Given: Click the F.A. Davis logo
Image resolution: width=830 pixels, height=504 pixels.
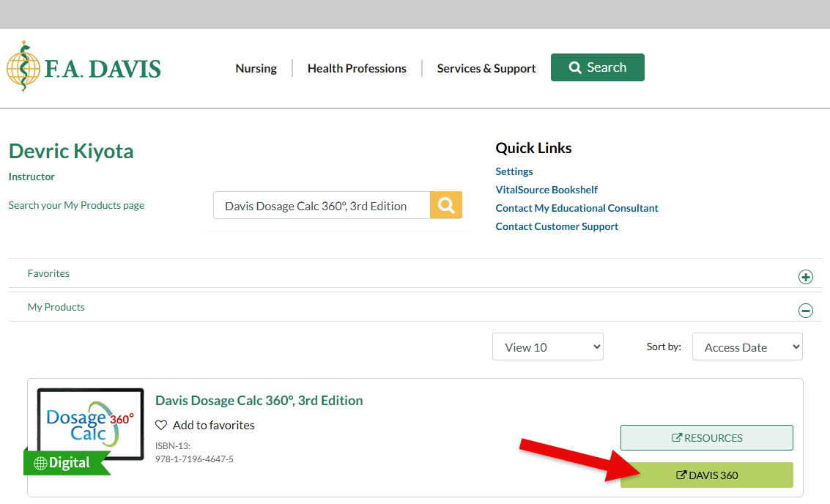Looking at the screenshot, I should tap(84, 68).
